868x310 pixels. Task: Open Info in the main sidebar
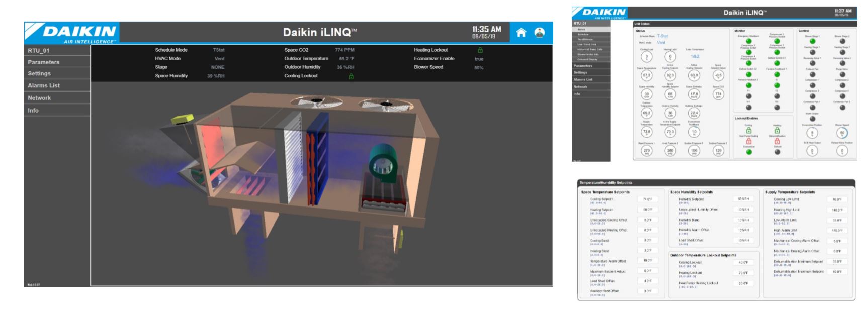57,111
